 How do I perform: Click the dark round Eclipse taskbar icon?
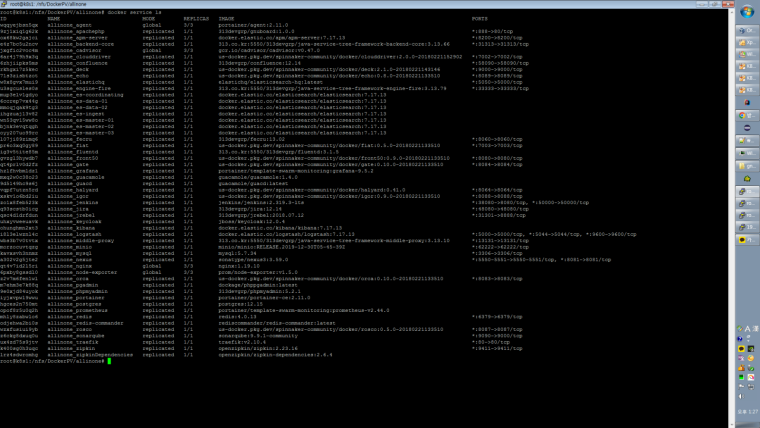(x=744, y=127)
